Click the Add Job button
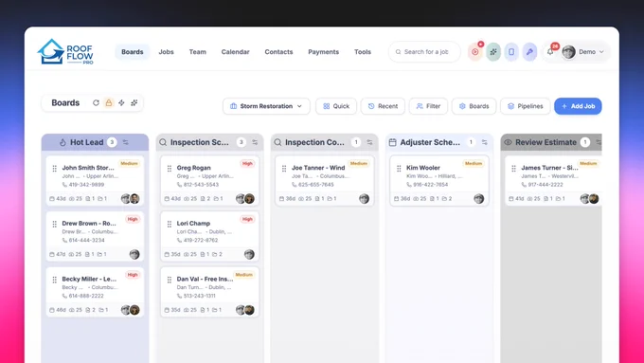This screenshot has width=644, height=363. (578, 106)
